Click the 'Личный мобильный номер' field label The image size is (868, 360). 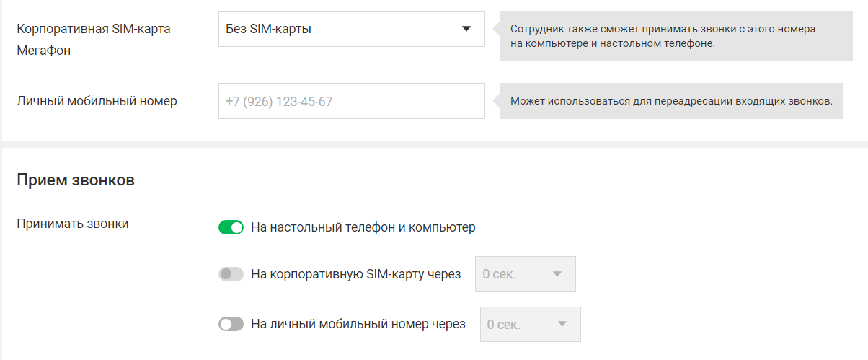[x=97, y=101]
